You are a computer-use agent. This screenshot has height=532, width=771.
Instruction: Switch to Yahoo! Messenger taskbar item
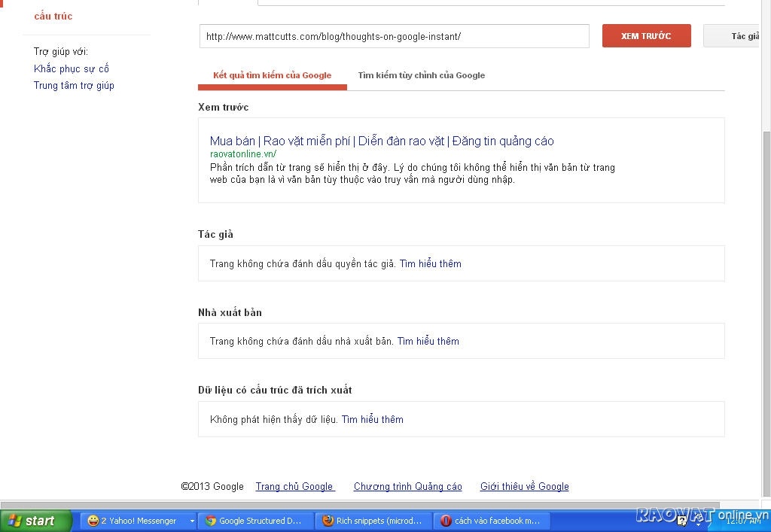pyautogui.click(x=139, y=521)
